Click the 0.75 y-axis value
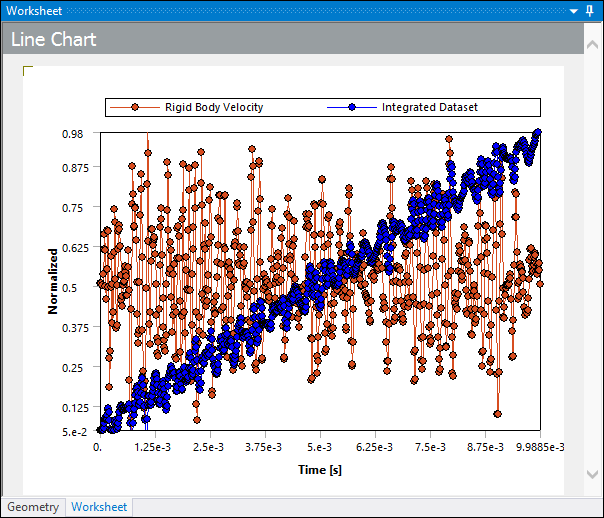Viewport: 604px width, 518px height. [x=72, y=208]
